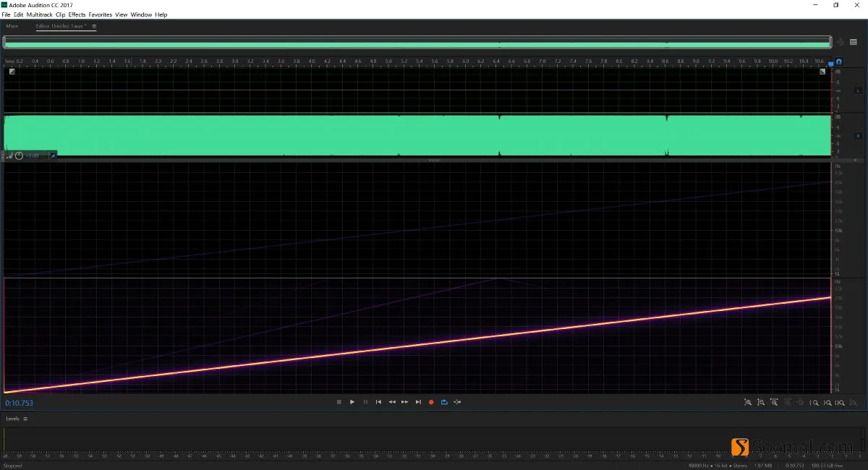Open the Help menu
Viewport: 868px width, 470px height.
pyautogui.click(x=161, y=14)
